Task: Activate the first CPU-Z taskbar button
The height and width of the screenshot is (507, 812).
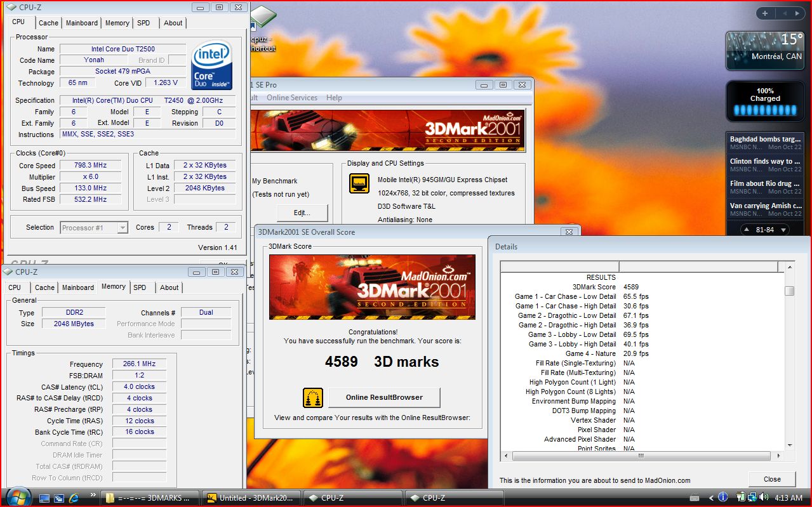Action: point(353,498)
